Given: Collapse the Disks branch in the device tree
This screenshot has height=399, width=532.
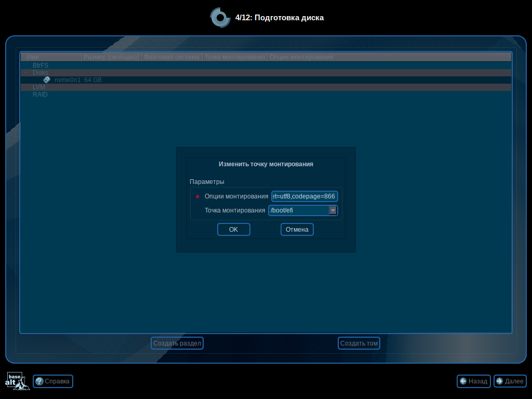Looking at the screenshot, I should (x=25, y=72).
